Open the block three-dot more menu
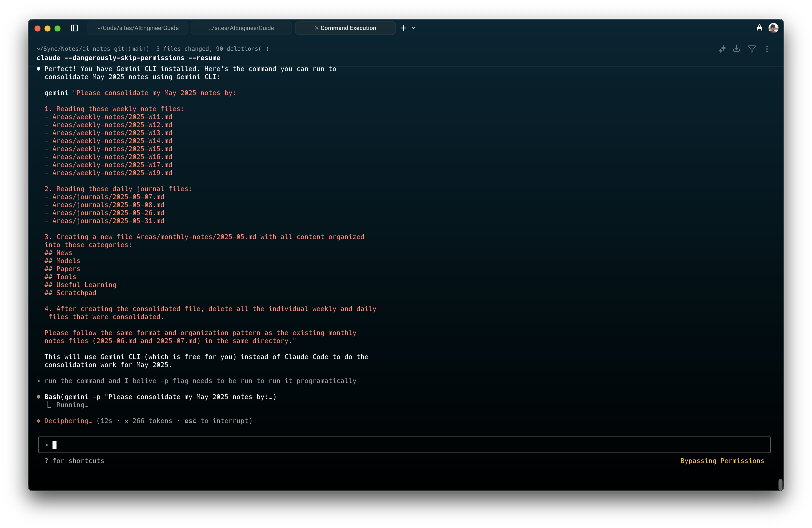 [x=767, y=49]
